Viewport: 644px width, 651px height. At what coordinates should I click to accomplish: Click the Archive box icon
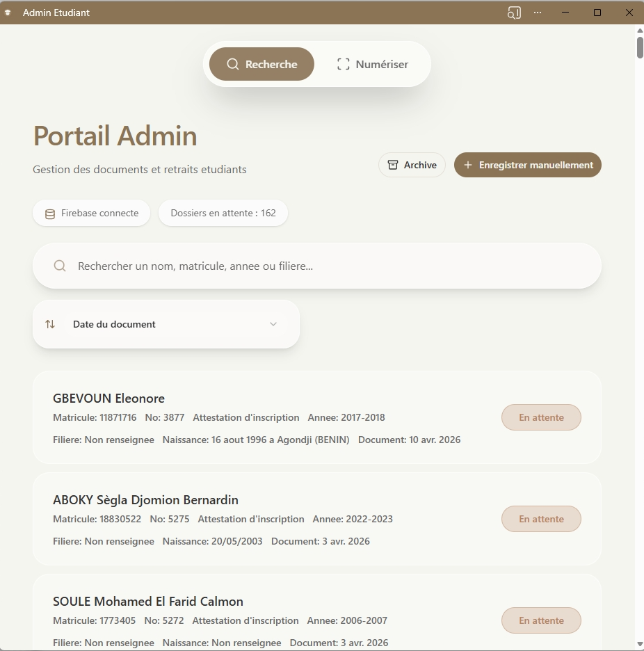pyautogui.click(x=392, y=165)
